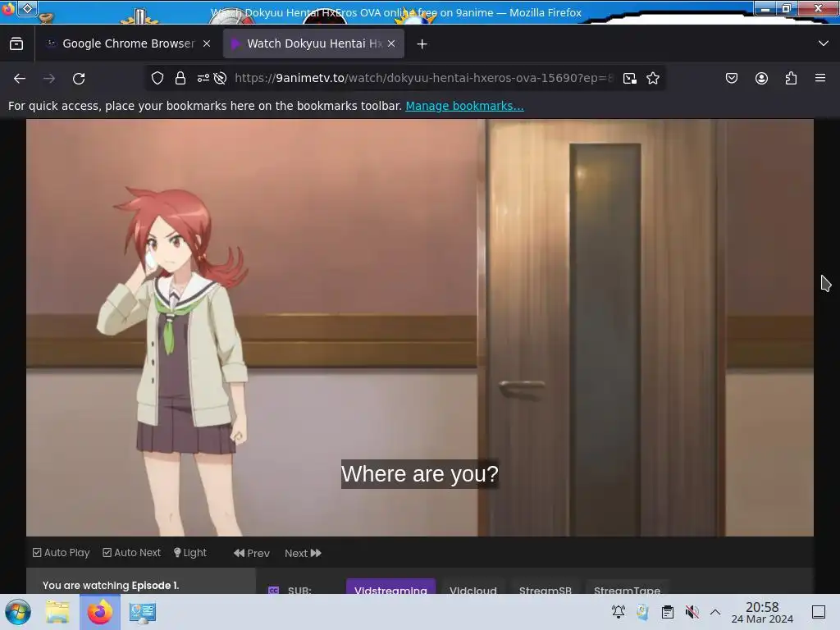
Task: Click the show desktop tray button
Action: point(819,611)
